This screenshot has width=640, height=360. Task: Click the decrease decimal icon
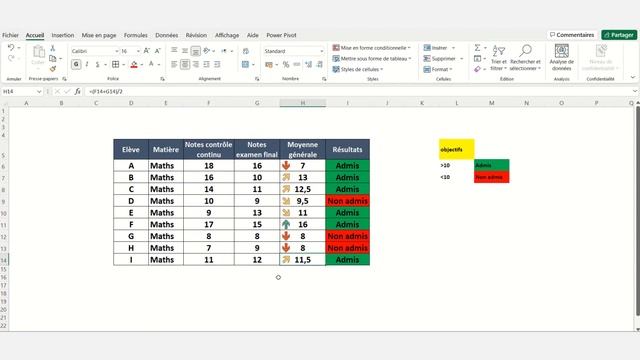(x=320, y=64)
